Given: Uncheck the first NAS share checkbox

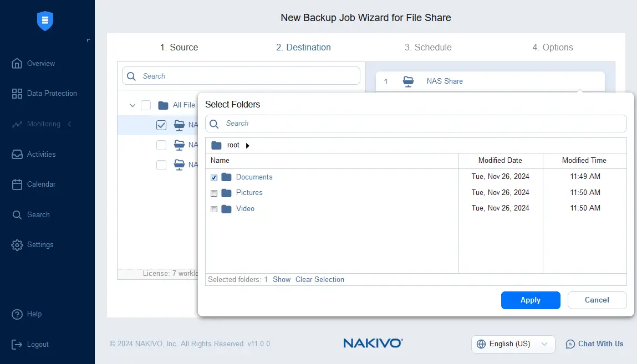Looking at the screenshot, I should click(161, 125).
